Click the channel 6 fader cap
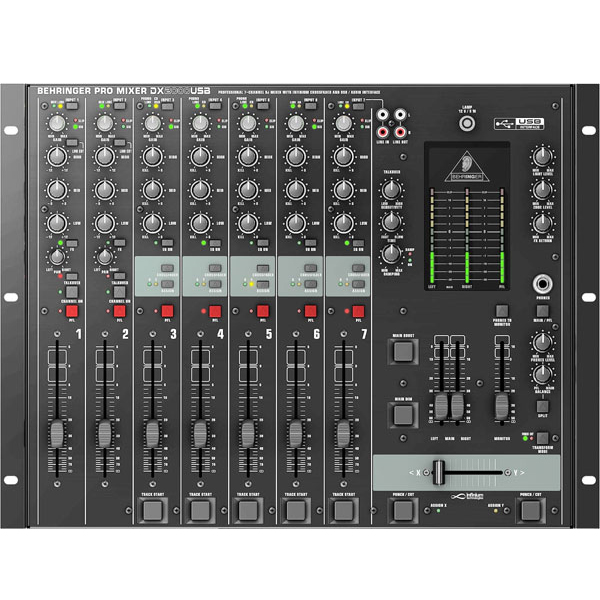Screen dimensions: 600x600 tap(295, 434)
